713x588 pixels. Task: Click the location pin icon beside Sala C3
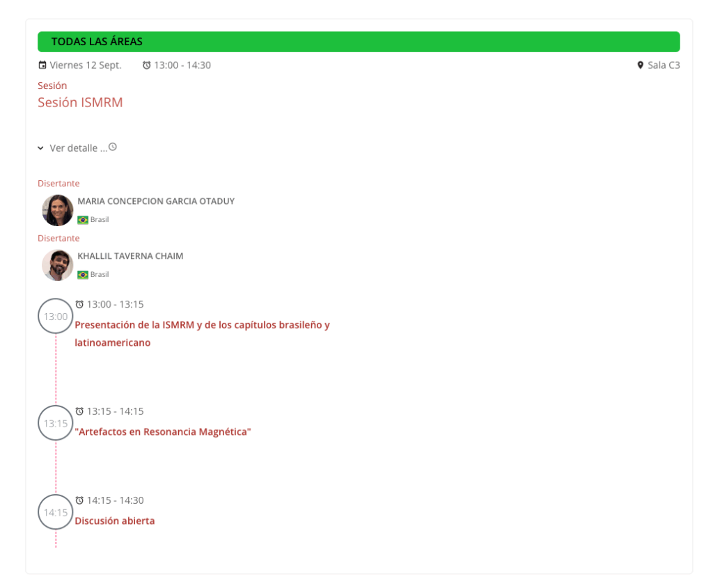pos(641,65)
